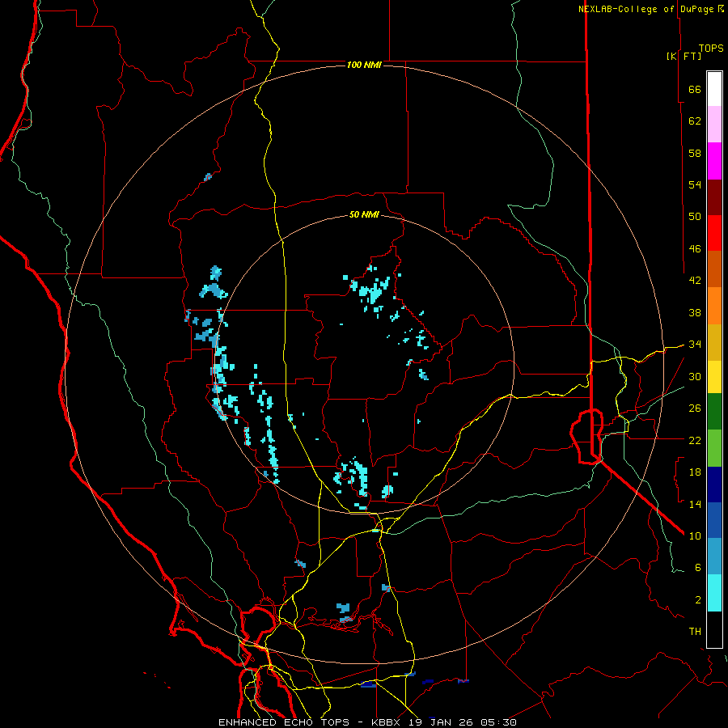Click the yellow swatch near 30
728x728 pixels.
(x=714, y=377)
